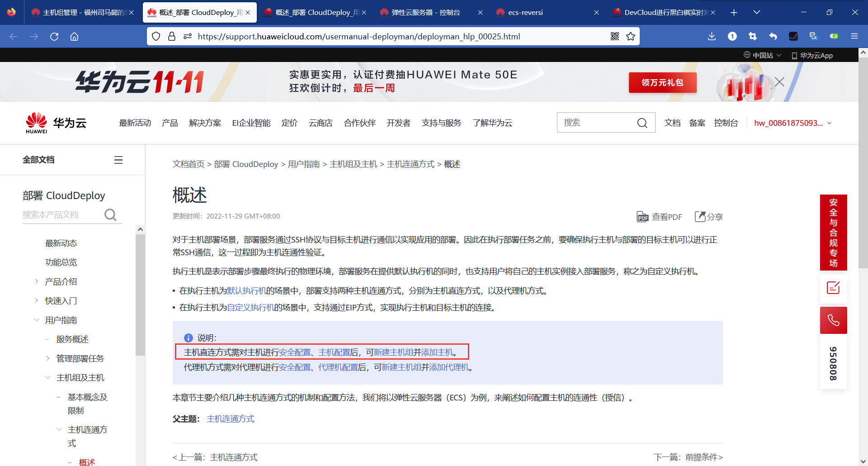This screenshot has height=466, width=868.
Task: Click the shield tracking protection toggle
Action: (156, 36)
